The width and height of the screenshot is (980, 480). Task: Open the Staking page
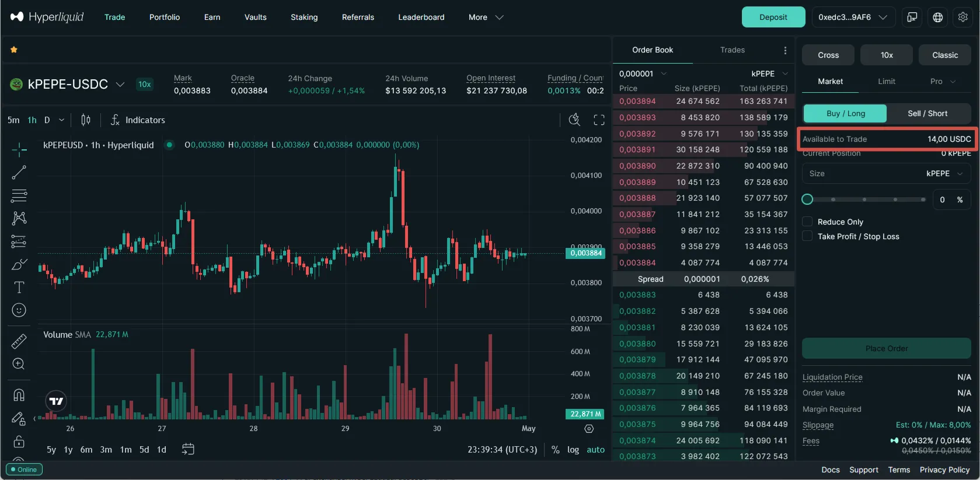[304, 17]
